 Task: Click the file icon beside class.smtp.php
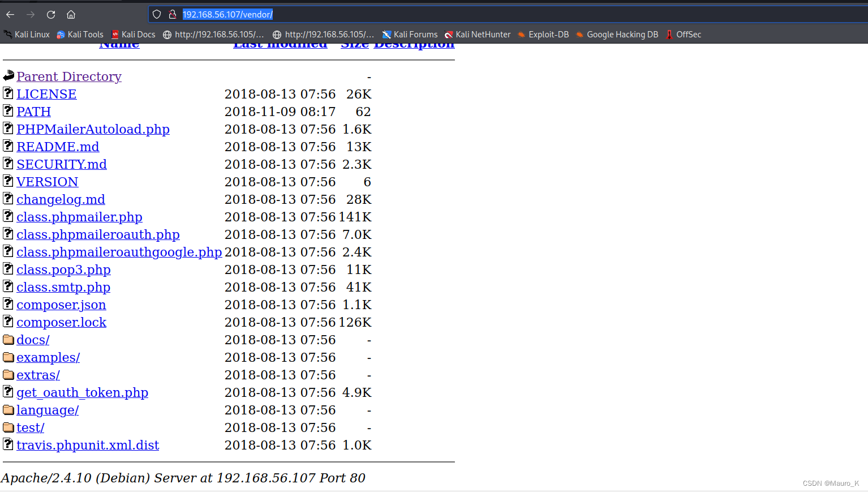(8, 286)
